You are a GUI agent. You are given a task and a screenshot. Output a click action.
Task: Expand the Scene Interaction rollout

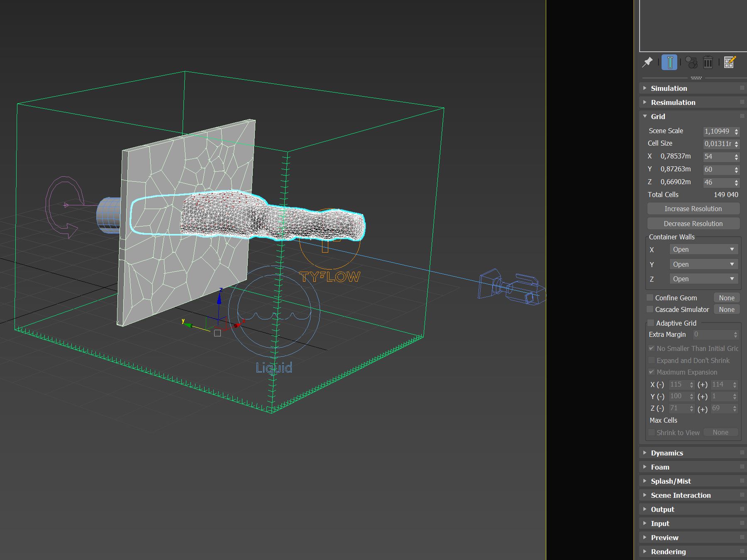(681, 495)
